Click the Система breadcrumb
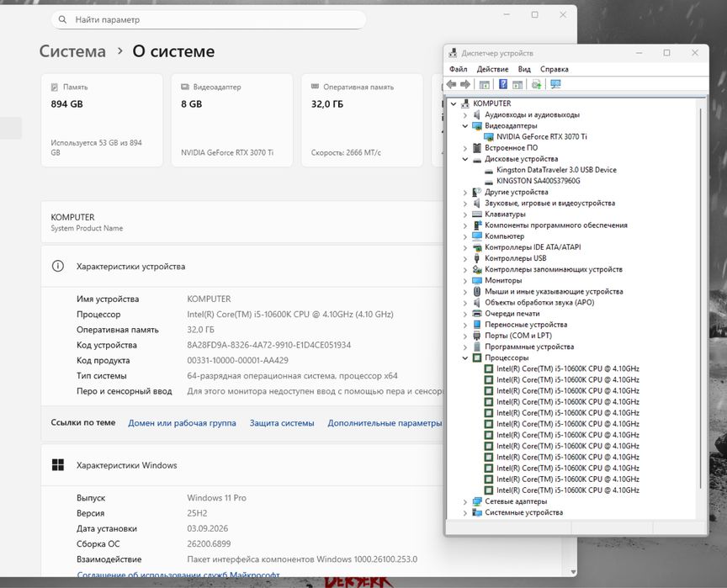The height and width of the screenshot is (588, 727). coord(72,51)
